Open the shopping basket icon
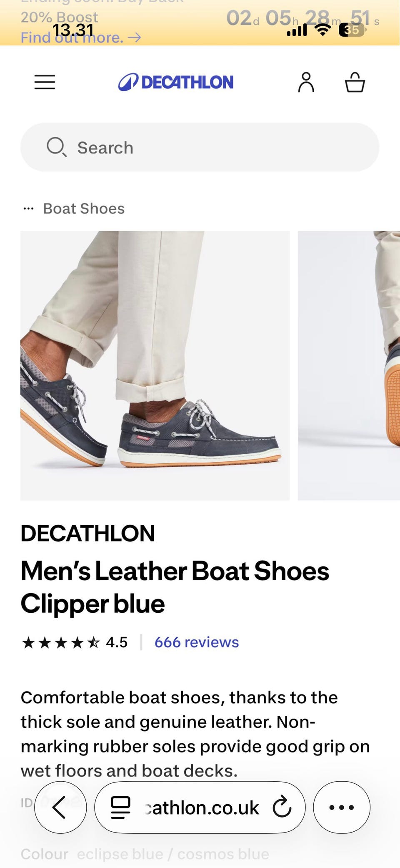Image resolution: width=400 pixels, height=868 pixels. click(x=355, y=82)
